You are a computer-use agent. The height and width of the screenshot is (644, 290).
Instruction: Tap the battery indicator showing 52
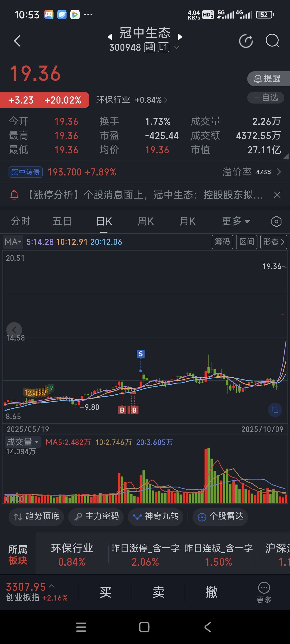(x=265, y=15)
